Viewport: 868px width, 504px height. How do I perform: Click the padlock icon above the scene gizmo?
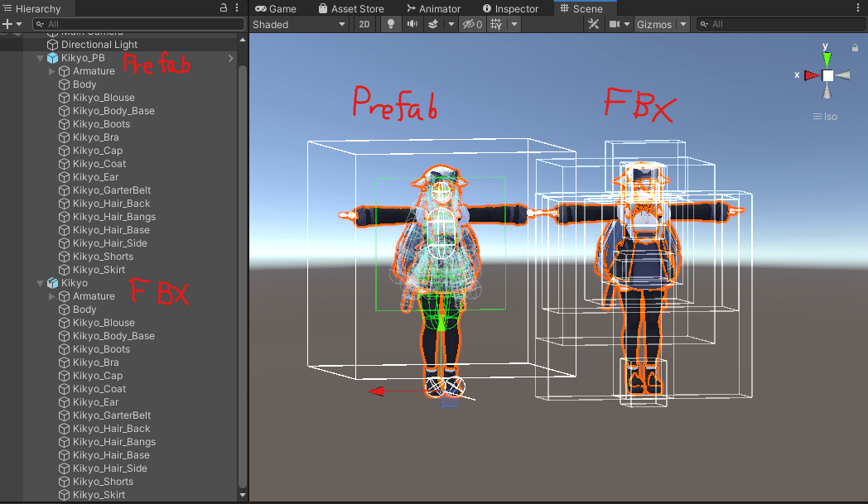855,47
